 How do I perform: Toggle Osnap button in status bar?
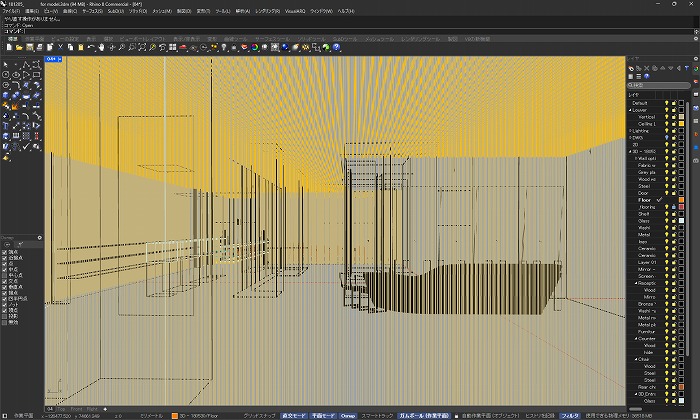[348, 416]
